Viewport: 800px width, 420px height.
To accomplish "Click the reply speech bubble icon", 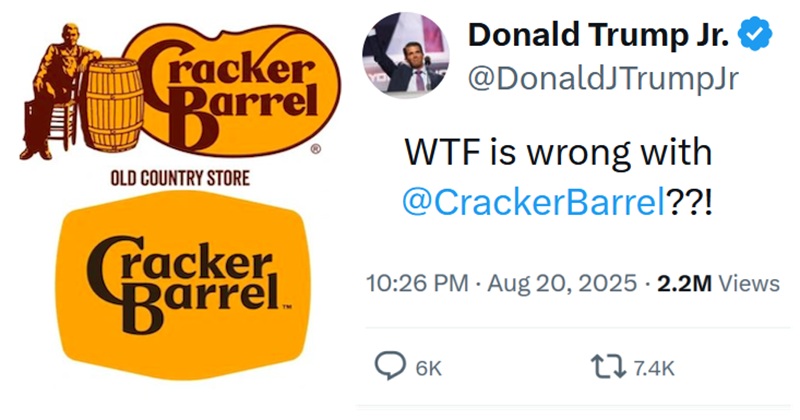I will pos(390,368).
